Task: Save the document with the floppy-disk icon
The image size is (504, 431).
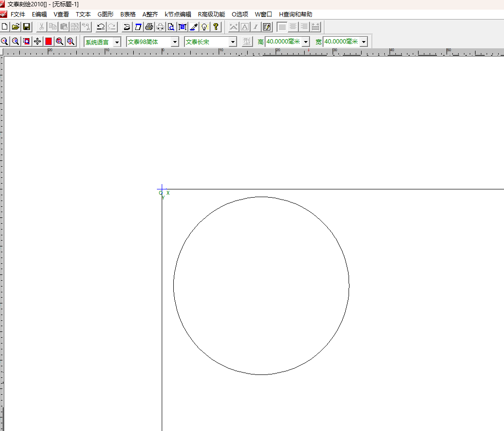Action: click(x=27, y=27)
